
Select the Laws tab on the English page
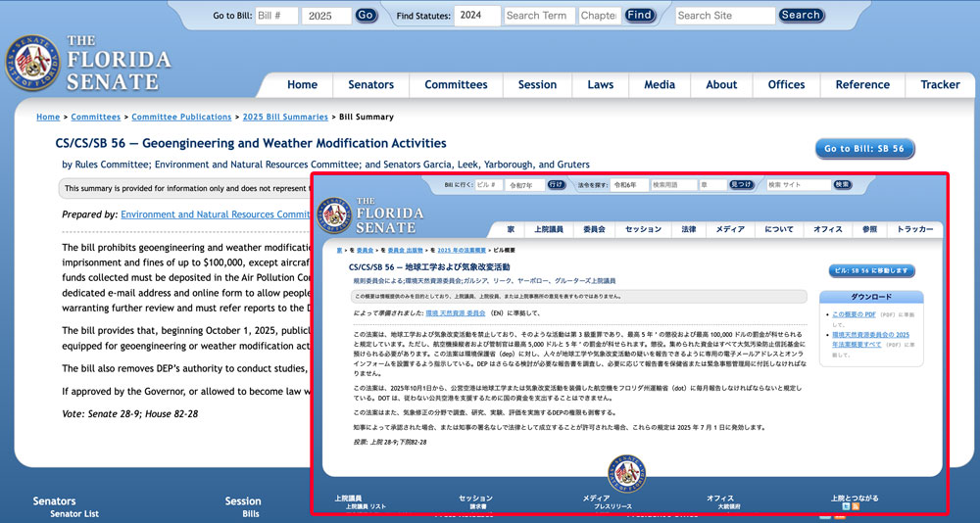(x=601, y=85)
